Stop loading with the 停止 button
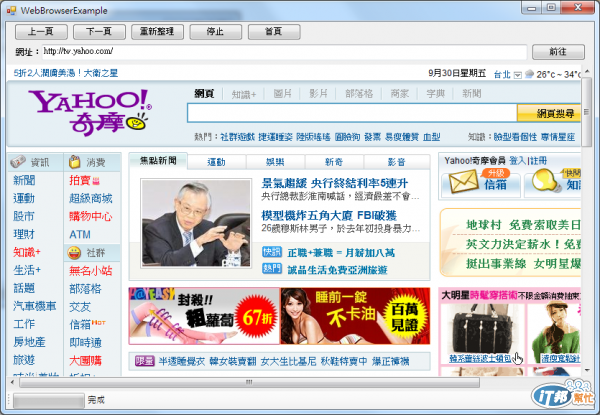 pos(215,32)
